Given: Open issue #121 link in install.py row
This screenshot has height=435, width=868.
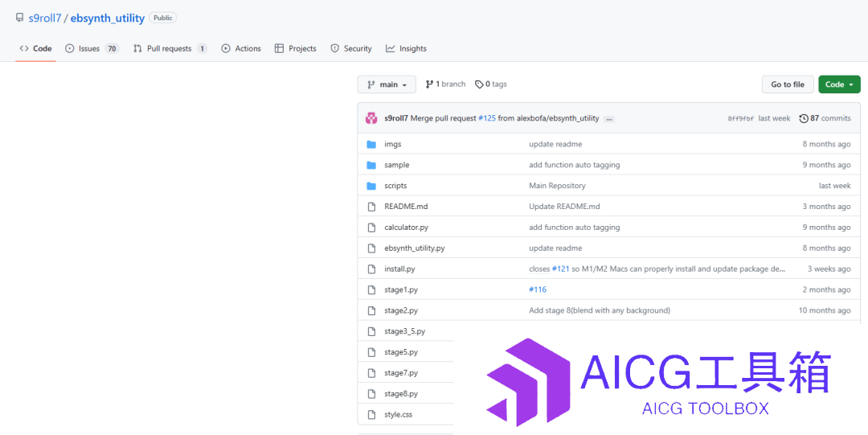Looking at the screenshot, I should click(x=561, y=269).
